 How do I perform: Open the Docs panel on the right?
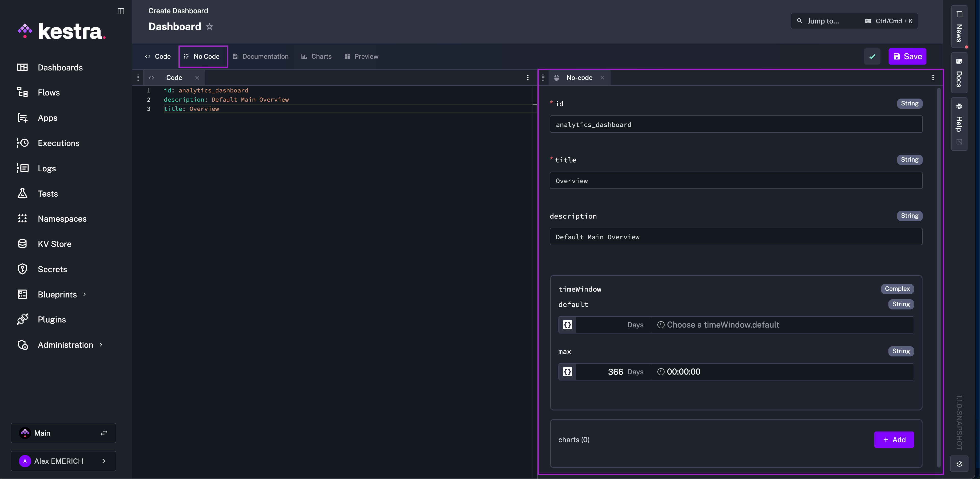(959, 72)
